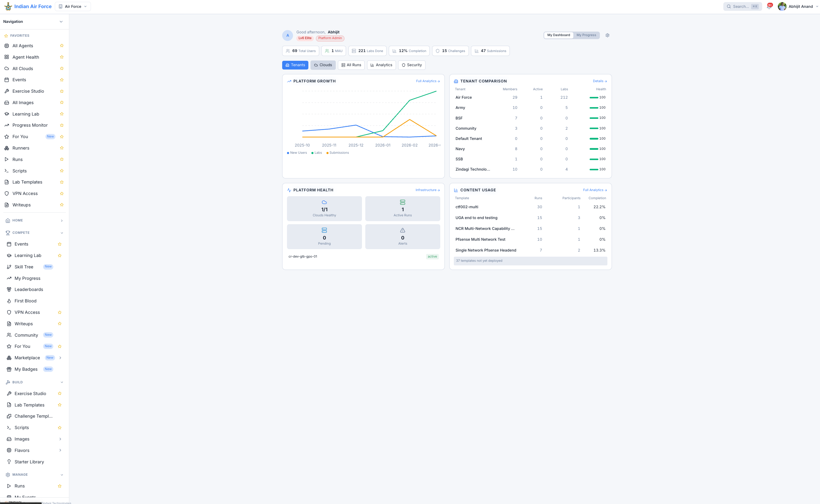The width and height of the screenshot is (820, 504).
Task: Open First Blood in the sidebar
Action: [x=25, y=301]
